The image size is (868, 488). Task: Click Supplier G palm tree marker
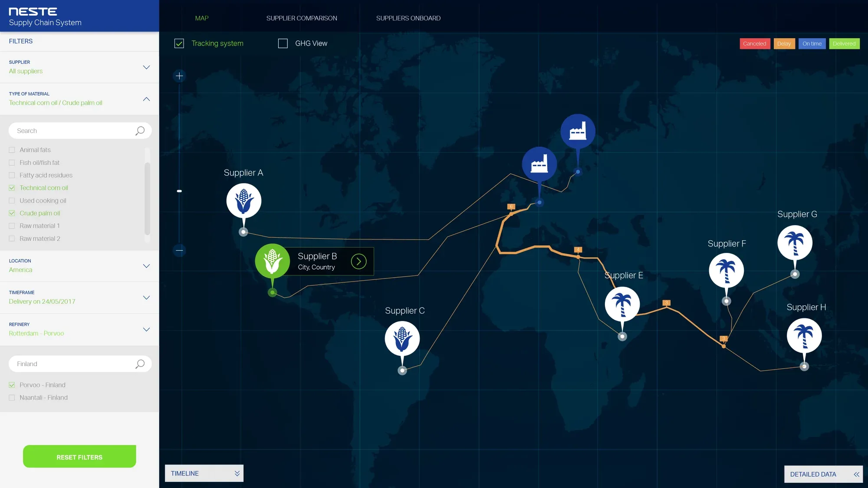(795, 242)
